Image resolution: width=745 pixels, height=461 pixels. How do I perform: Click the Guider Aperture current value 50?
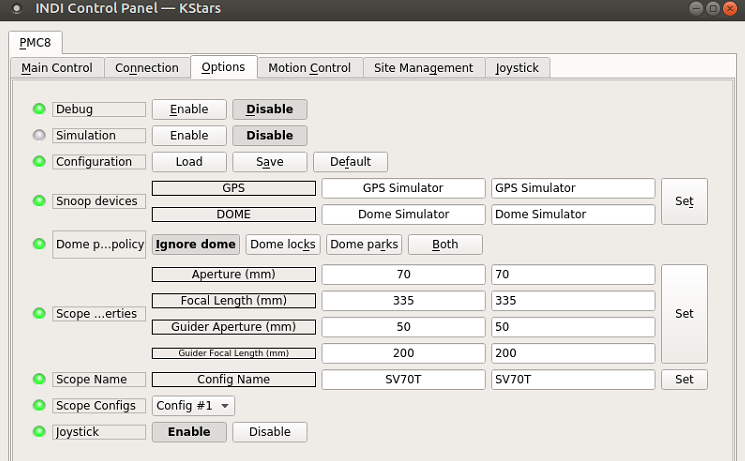click(x=403, y=327)
